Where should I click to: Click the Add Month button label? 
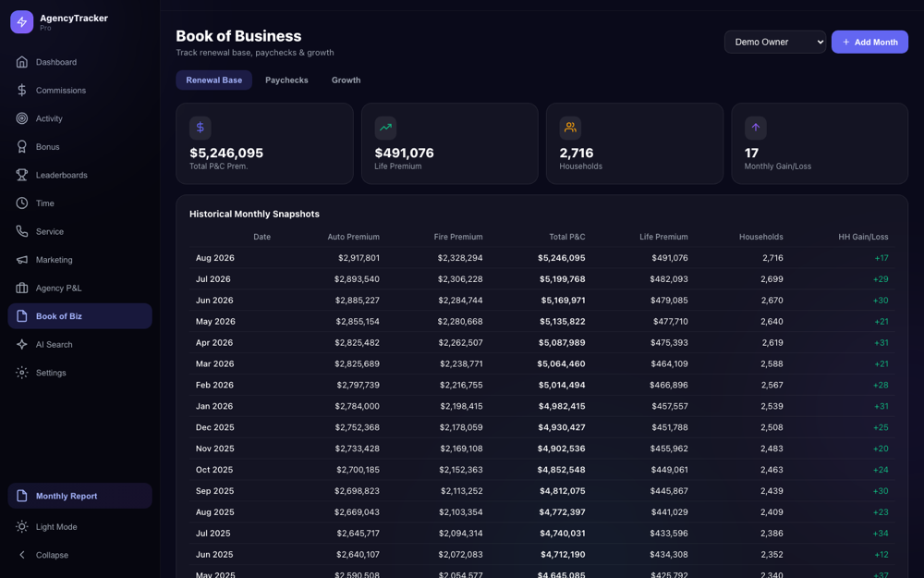coord(876,42)
